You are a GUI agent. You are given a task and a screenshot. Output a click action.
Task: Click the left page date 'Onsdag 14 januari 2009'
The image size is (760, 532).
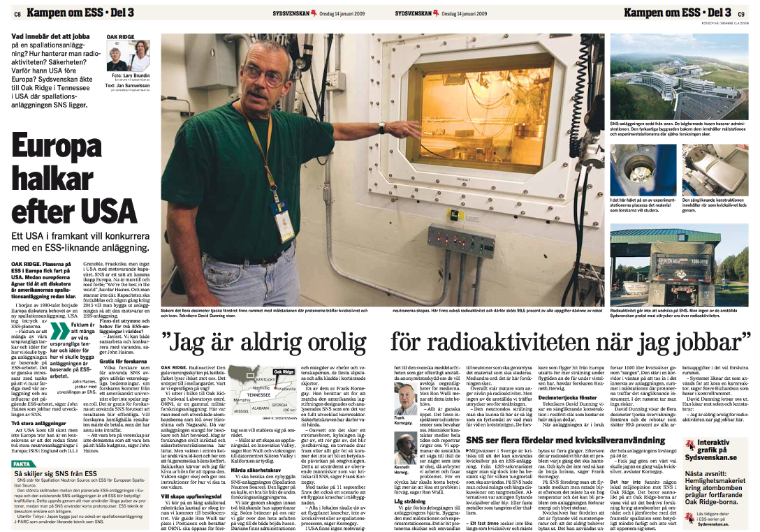(x=342, y=13)
